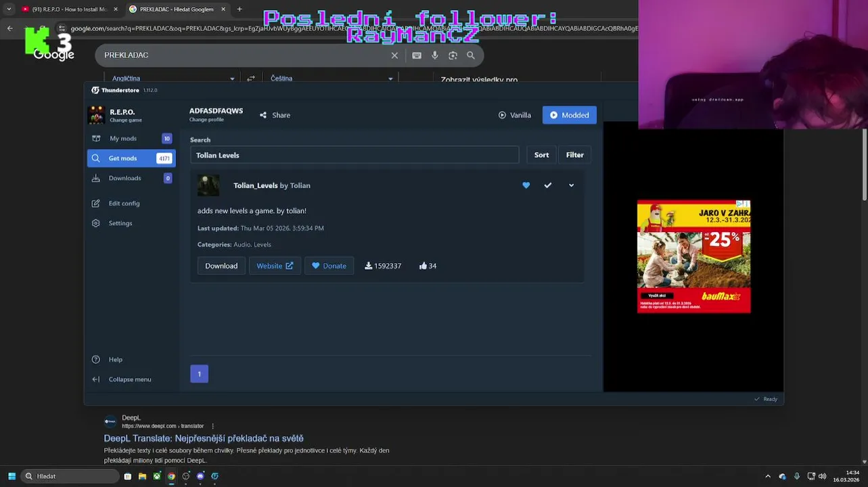Open Xbox app from taskbar
The image size is (868, 487).
point(156,476)
